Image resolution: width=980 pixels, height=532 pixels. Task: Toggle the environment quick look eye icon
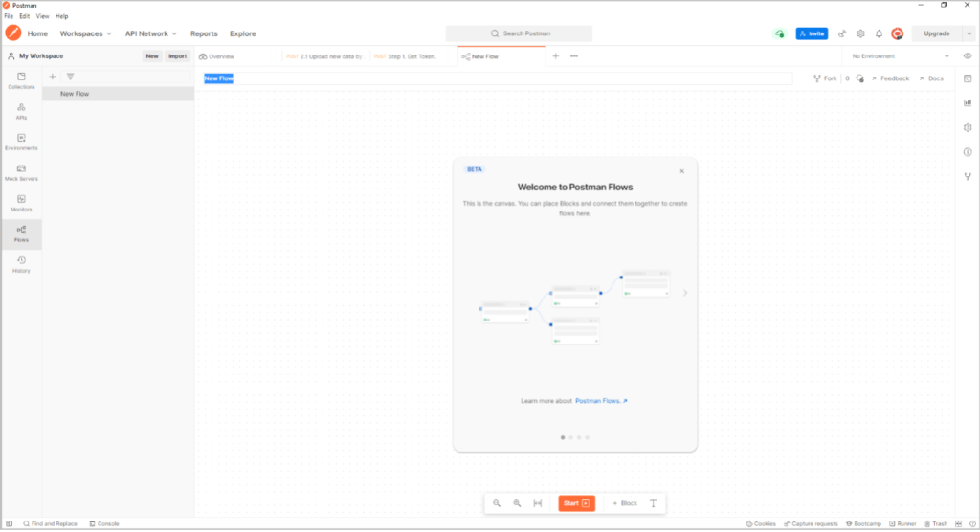(x=968, y=56)
